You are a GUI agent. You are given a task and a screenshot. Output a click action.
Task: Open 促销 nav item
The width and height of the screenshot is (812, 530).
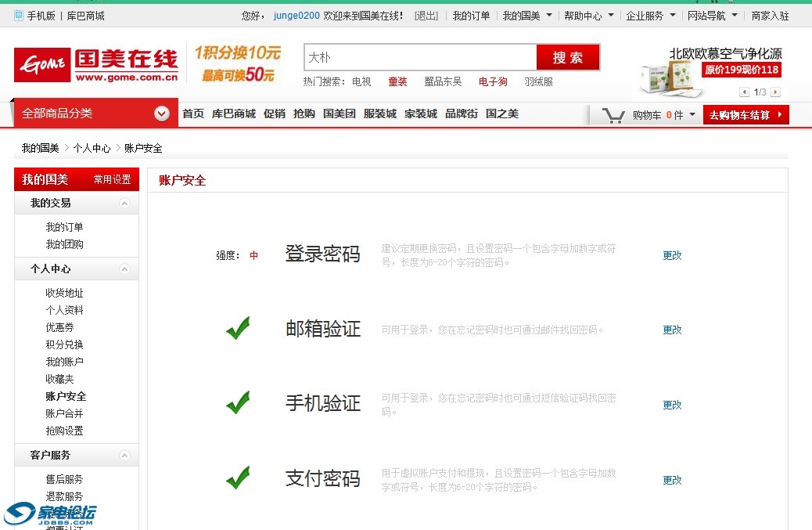(275, 114)
